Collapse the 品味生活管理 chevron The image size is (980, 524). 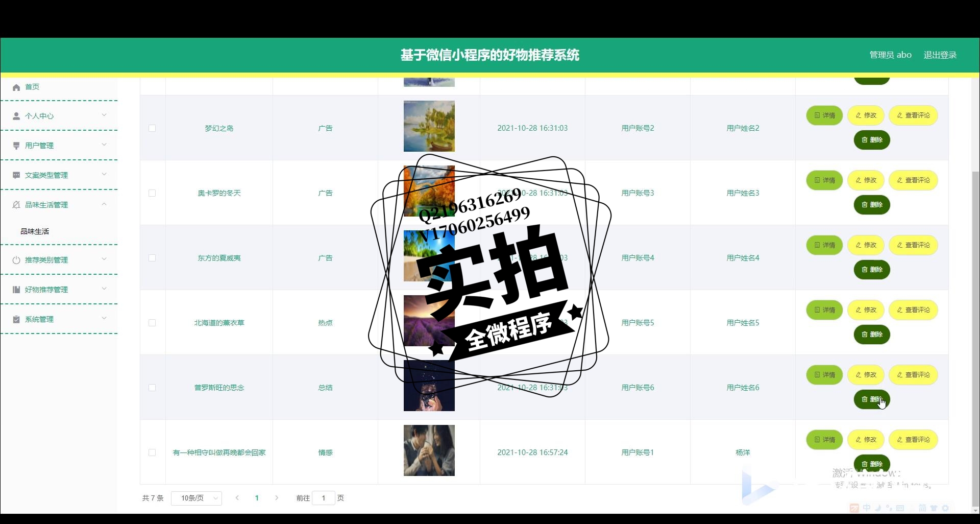click(104, 204)
